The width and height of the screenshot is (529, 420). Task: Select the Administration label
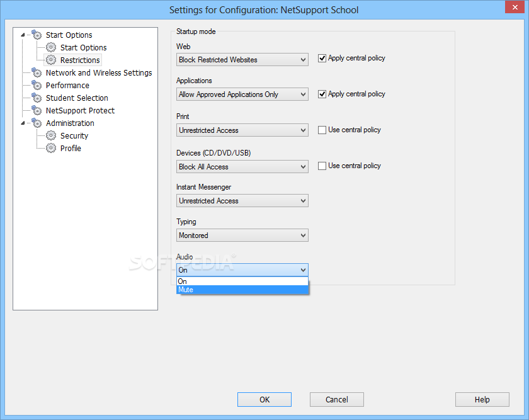click(x=70, y=123)
